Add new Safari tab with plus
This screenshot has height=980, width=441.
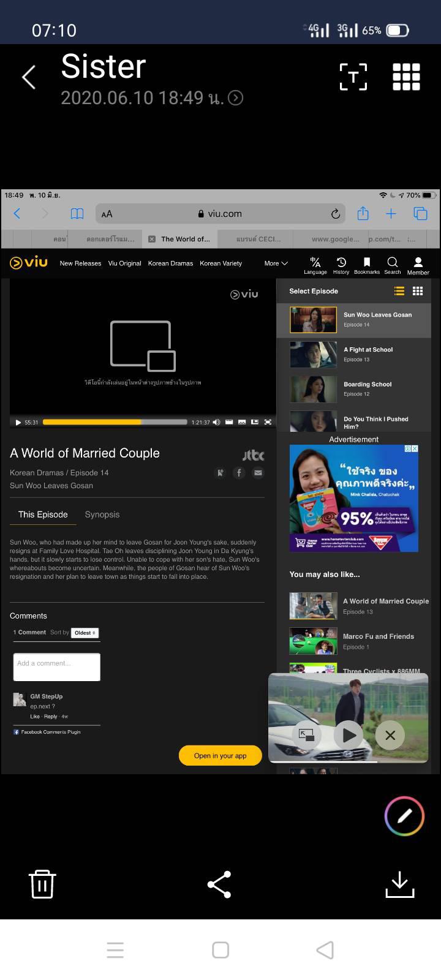(x=391, y=214)
